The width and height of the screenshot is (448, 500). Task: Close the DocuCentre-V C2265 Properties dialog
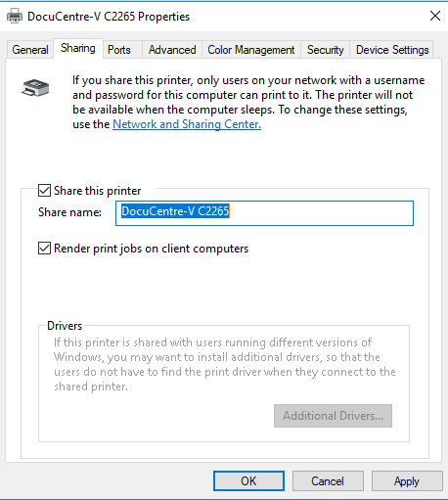pos(435,16)
